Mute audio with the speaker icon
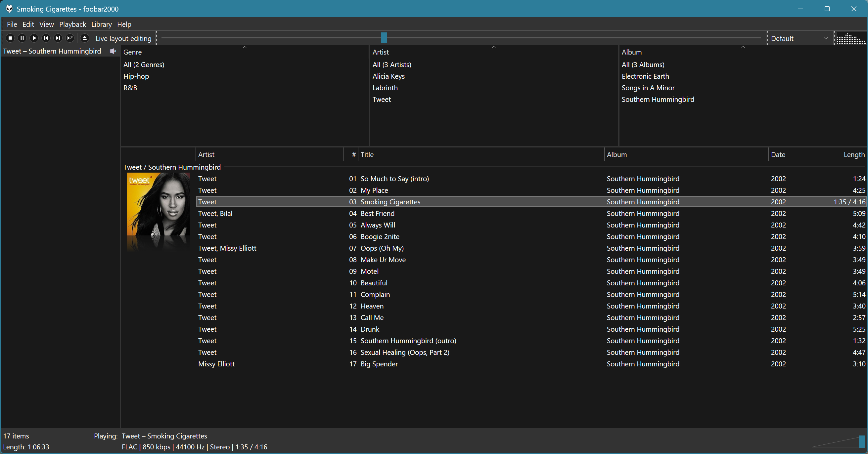Image resolution: width=868 pixels, height=454 pixels. coord(113,51)
